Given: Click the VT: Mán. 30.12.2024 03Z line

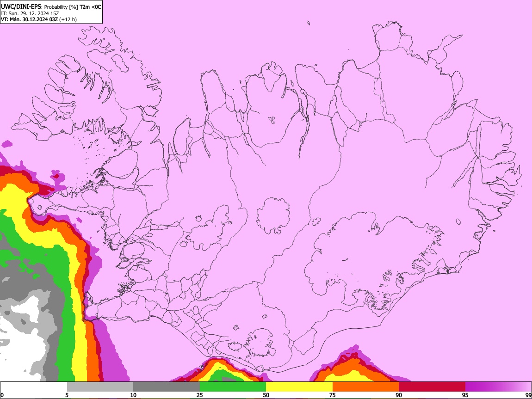Looking at the screenshot, I should (x=39, y=19).
